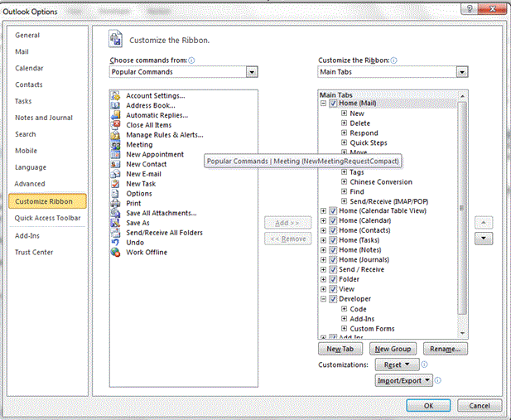Click the Send/Receive All Folders icon

click(x=115, y=233)
